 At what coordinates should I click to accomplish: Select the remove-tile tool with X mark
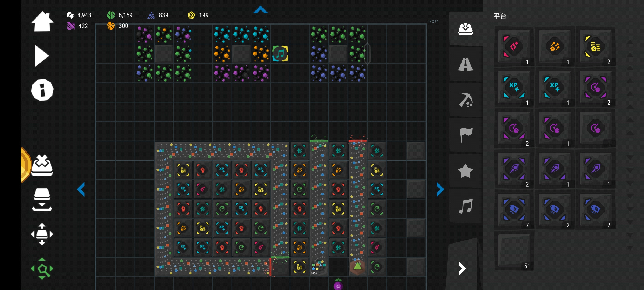tap(42, 165)
